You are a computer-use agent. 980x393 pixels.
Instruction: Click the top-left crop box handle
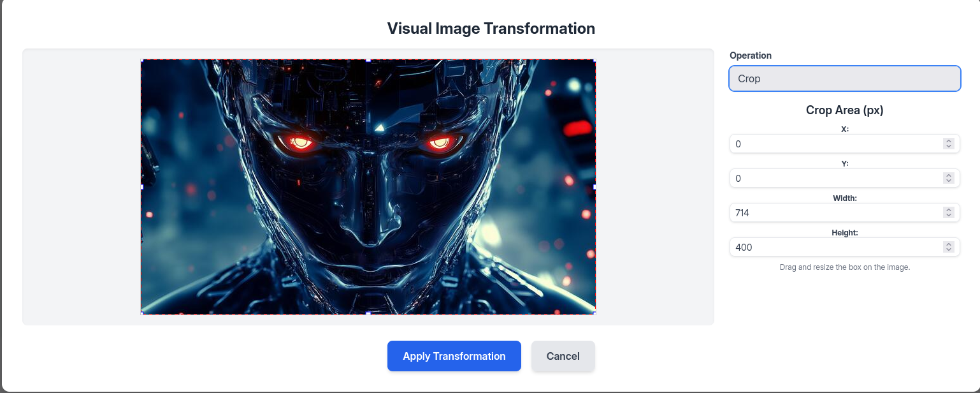141,60
